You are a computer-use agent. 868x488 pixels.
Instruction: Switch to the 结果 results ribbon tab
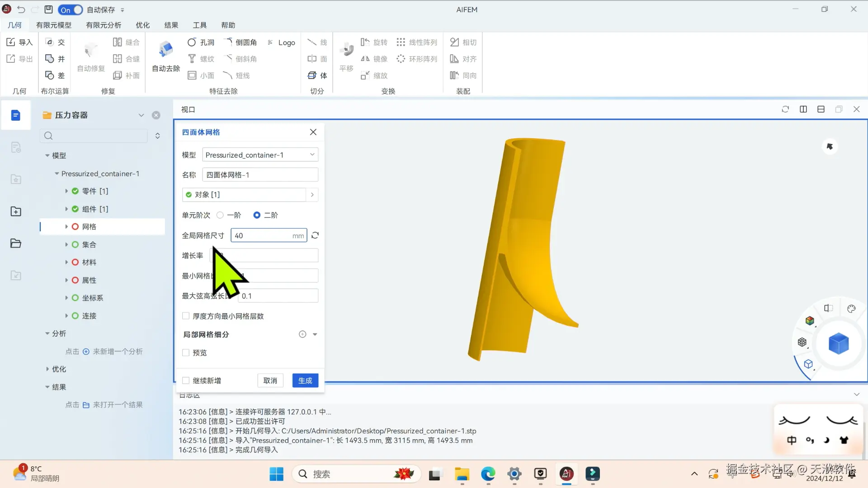click(x=171, y=25)
